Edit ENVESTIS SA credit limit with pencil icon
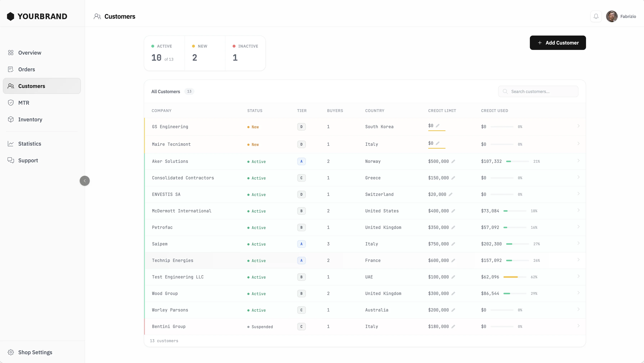The height and width of the screenshot is (363, 644). (x=451, y=194)
